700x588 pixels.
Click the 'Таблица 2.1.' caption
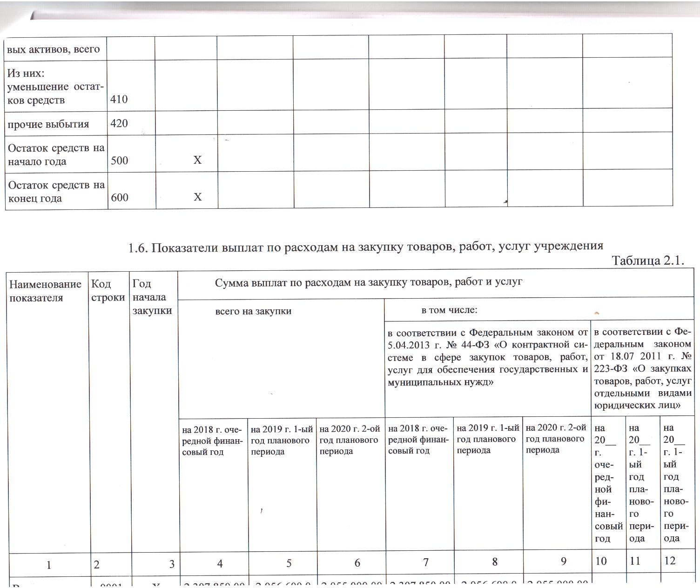[x=647, y=261]
